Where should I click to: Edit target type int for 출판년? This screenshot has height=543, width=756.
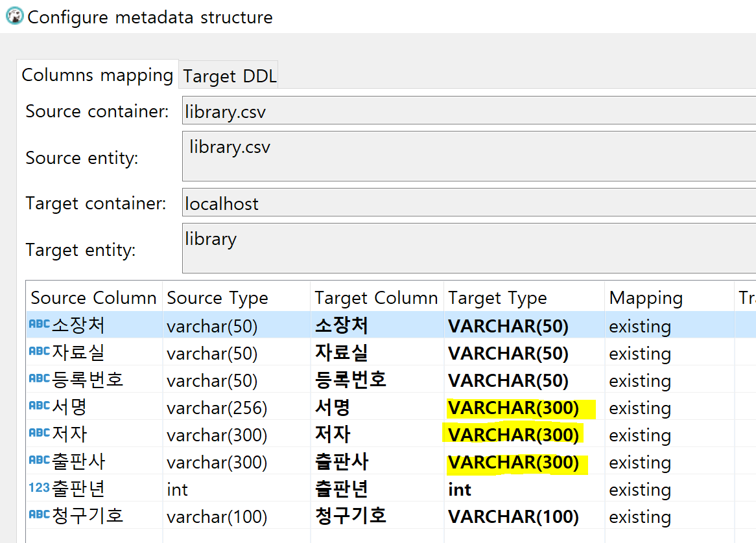click(460, 489)
